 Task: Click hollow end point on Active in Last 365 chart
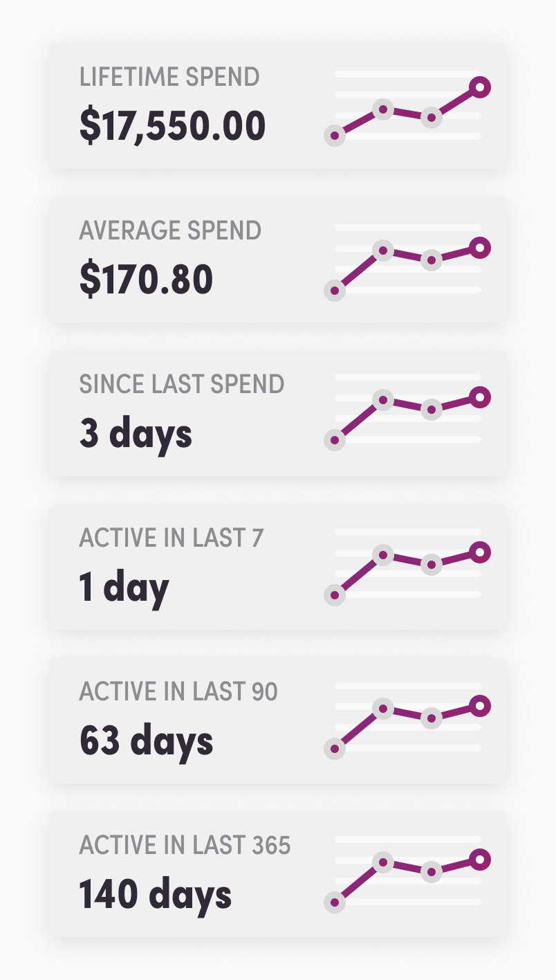(x=480, y=860)
